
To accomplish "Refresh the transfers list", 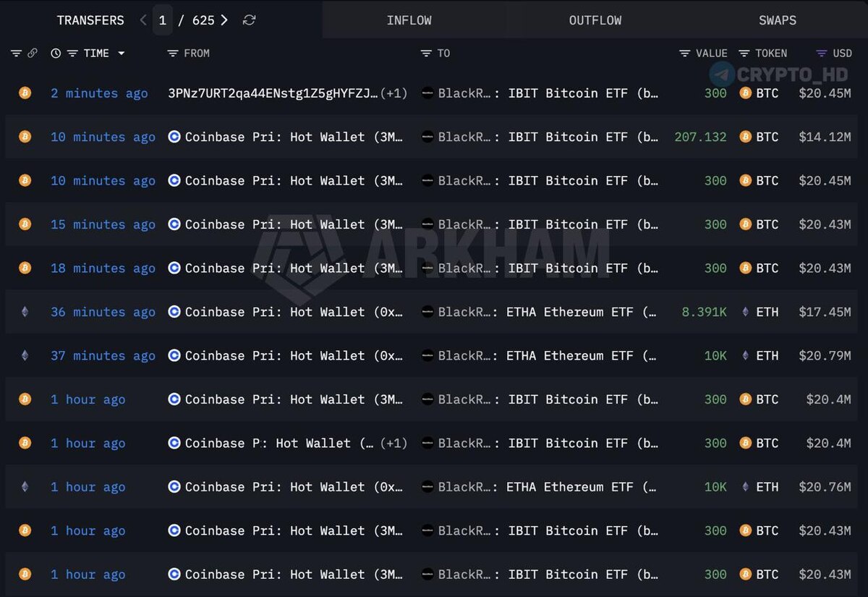I will click(249, 20).
